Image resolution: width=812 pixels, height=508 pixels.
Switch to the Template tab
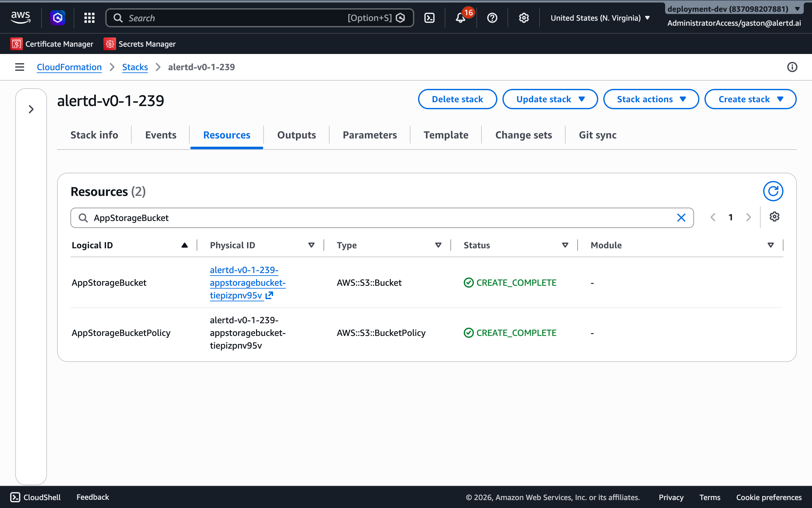pos(446,135)
